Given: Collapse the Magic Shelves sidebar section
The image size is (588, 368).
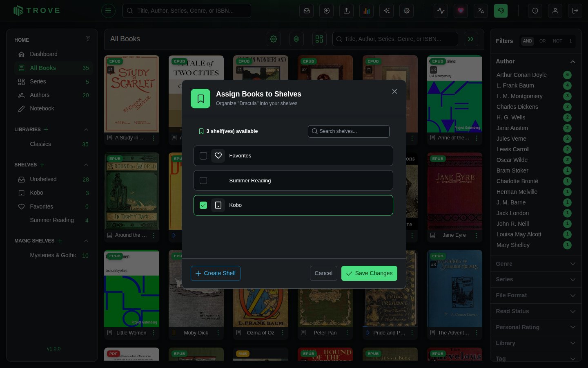Looking at the screenshot, I should (86, 241).
